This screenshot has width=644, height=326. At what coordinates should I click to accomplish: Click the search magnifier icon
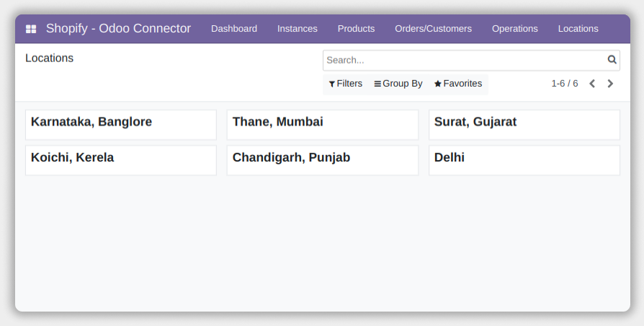coord(612,60)
